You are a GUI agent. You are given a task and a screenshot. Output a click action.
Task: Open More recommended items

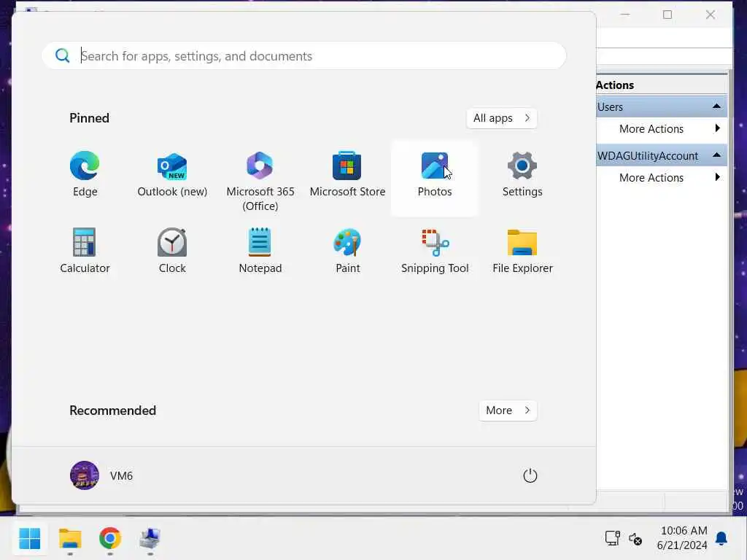tap(508, 411)
